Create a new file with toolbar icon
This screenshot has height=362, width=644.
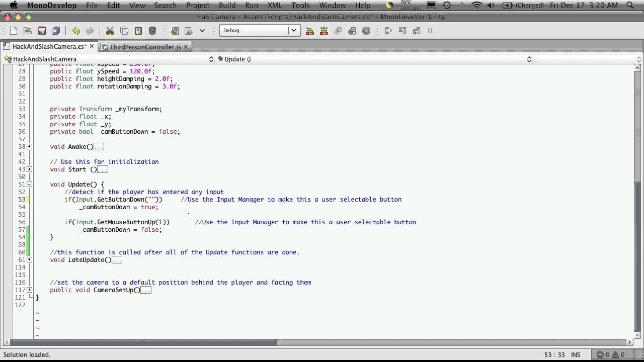pyautogui.click(x=14, y=31)
